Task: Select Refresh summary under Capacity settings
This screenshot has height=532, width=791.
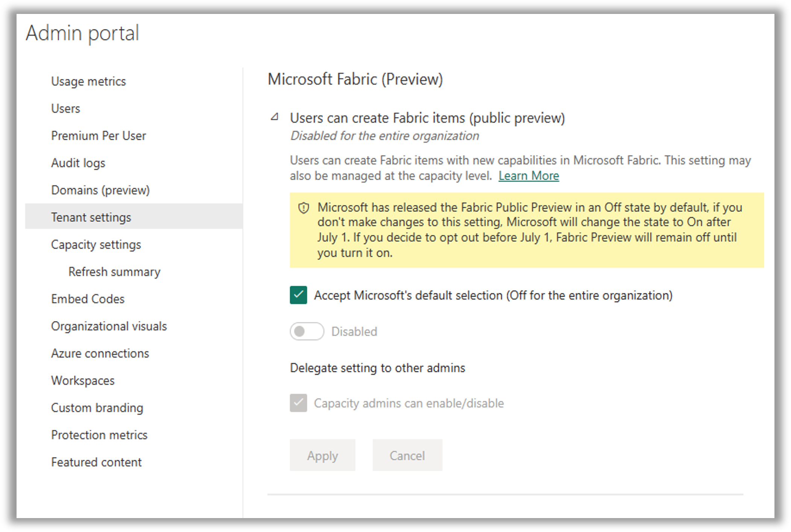Action: tap(114, 271)
